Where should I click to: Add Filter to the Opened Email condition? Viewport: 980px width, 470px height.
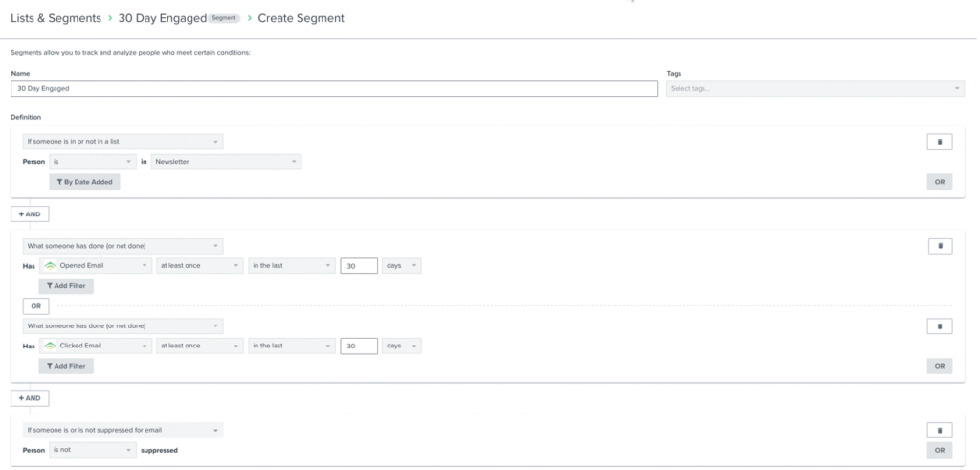[x=66, y=286]
